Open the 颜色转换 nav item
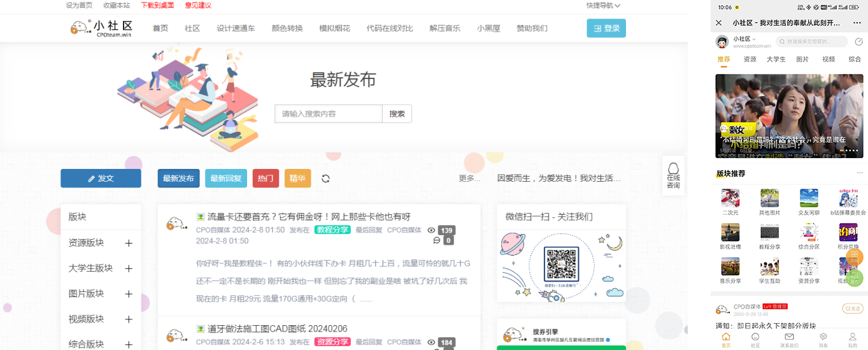The image size is (868, 350). tap(287, 29)
